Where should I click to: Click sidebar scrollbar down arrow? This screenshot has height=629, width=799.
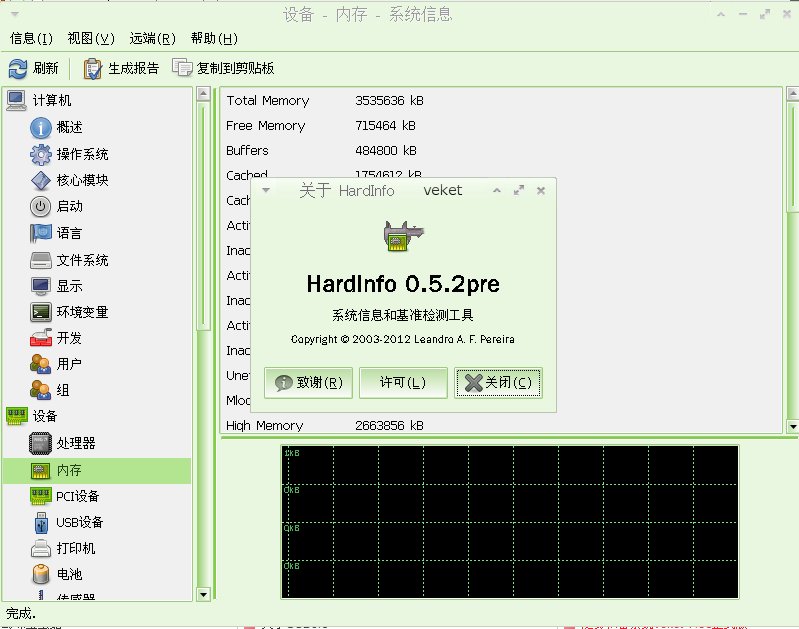point(203,594)
